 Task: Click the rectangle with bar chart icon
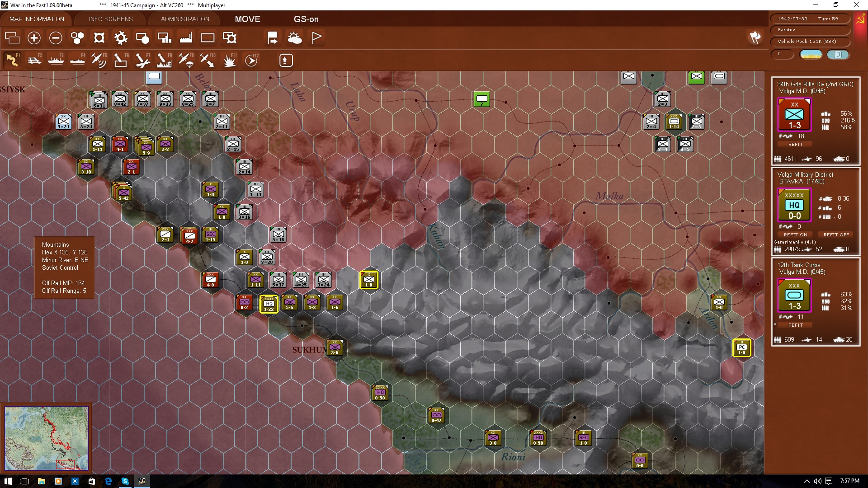pyautogui.click(x=164, y=38)
